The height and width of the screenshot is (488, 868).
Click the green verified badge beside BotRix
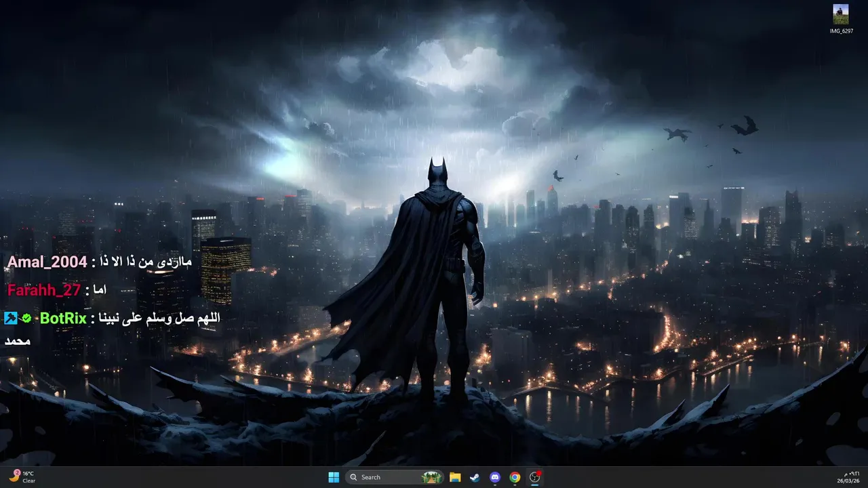click(26, 318)
